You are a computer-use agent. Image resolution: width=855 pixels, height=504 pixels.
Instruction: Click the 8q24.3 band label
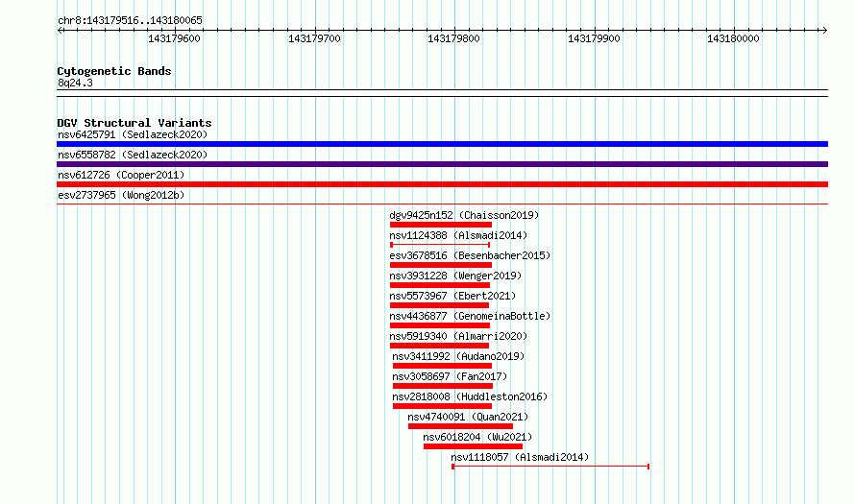(75, 83)
